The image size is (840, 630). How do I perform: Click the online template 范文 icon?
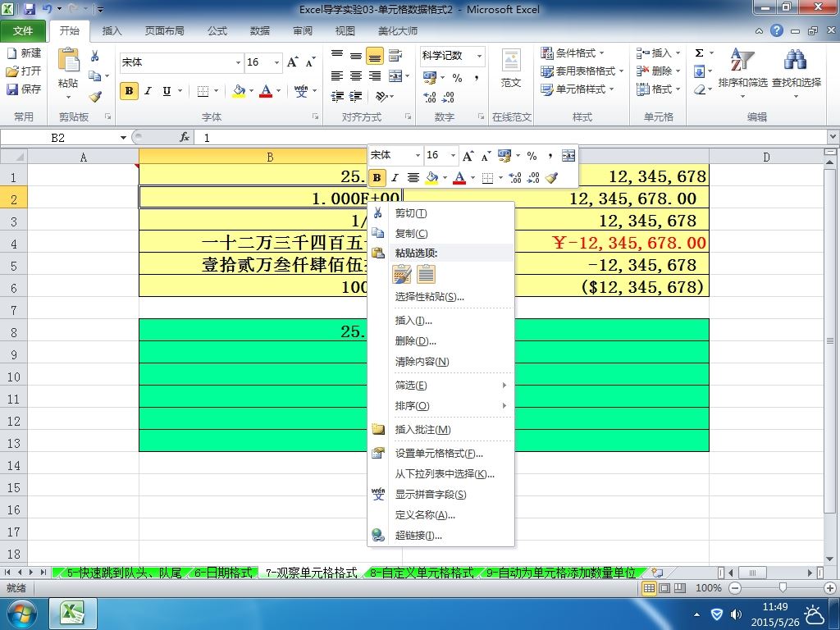point(511,67)
